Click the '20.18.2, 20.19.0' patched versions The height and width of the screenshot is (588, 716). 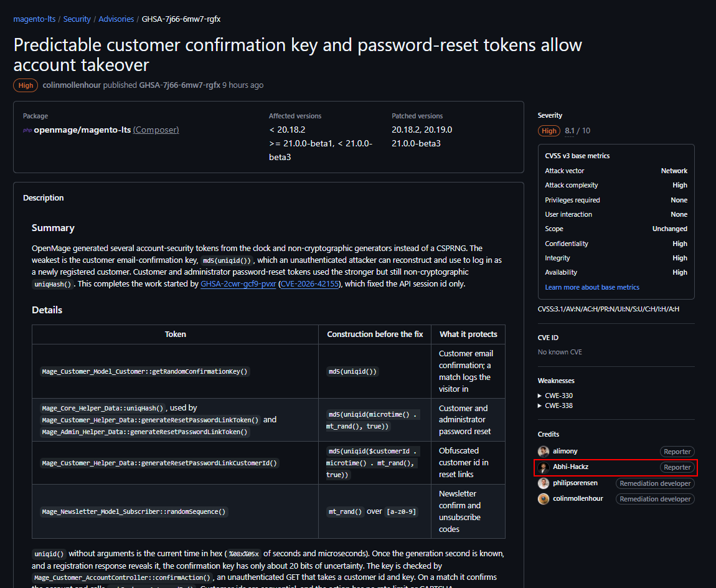point(422,130)
